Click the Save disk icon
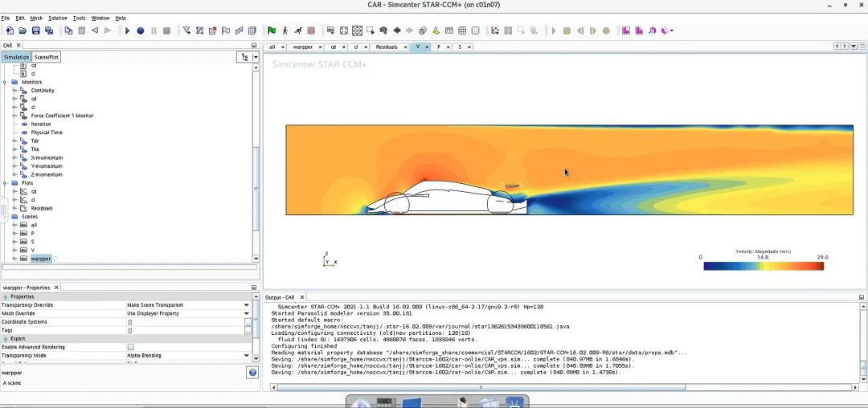Viewport: 868px width, 408px height. point(35,31)
